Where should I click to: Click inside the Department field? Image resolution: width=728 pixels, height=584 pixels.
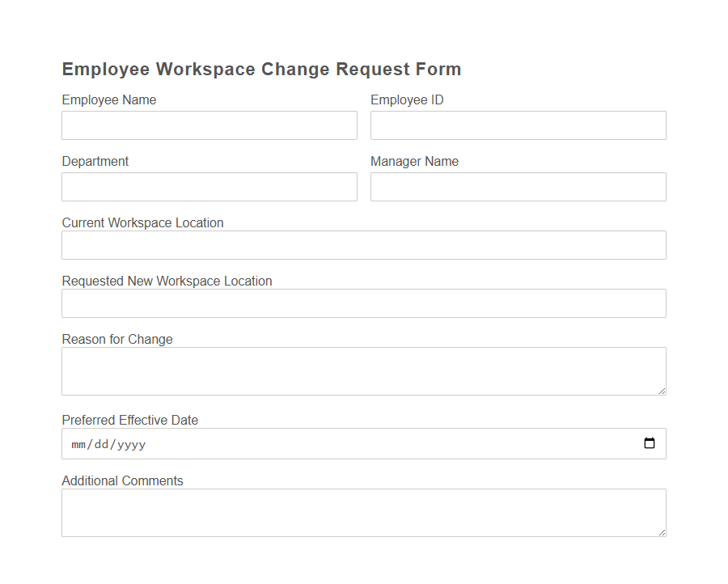(209, 187)
